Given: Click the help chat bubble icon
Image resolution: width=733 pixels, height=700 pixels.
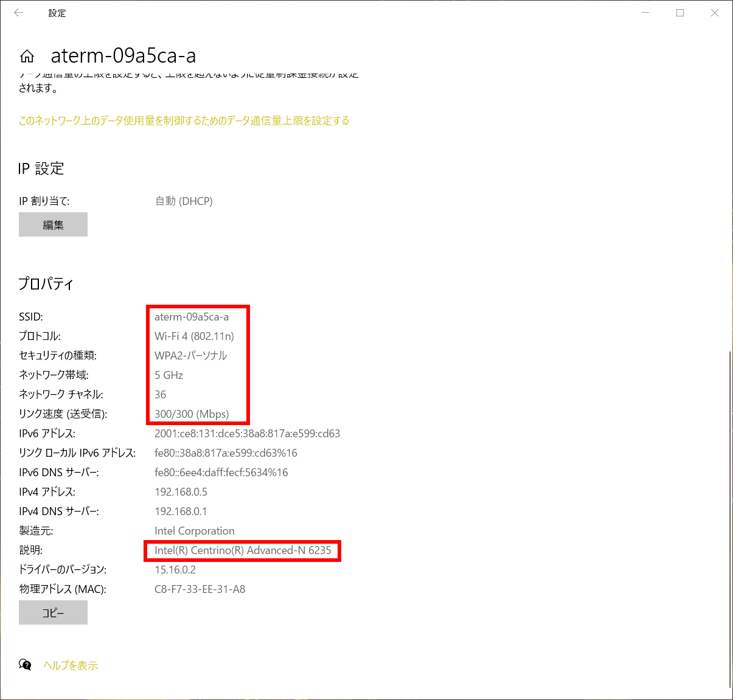Looking at the screenshot, I should tap(24, 665).
